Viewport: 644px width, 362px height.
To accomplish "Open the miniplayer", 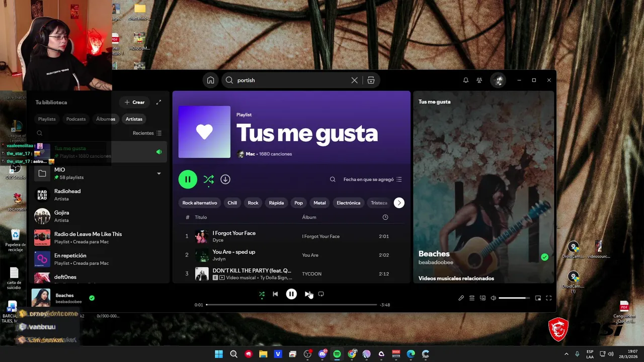I will point(538,298).
